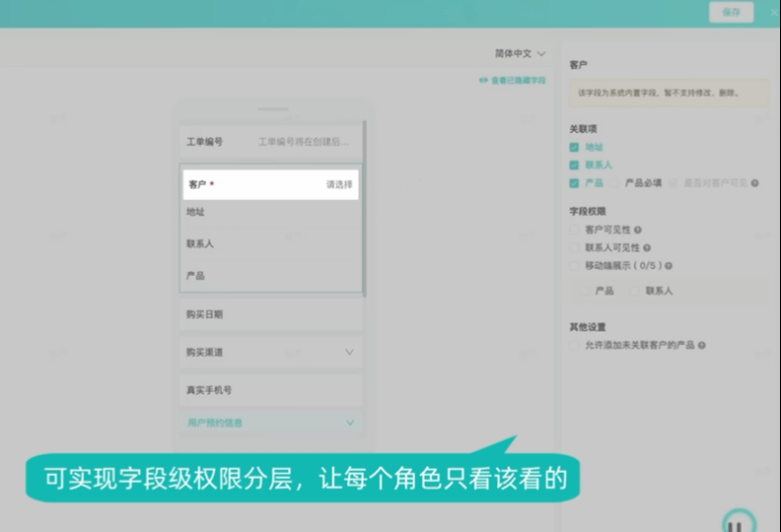Screen dimensions: 781x532
Task: Toggle the 是否对客户可见 checkbox
Action: pos(674,183)
